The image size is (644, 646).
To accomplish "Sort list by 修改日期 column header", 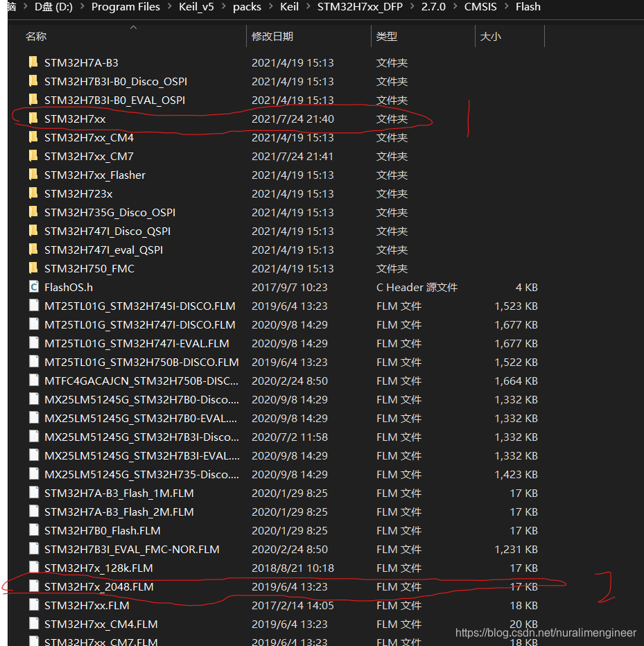I will 272,37.
